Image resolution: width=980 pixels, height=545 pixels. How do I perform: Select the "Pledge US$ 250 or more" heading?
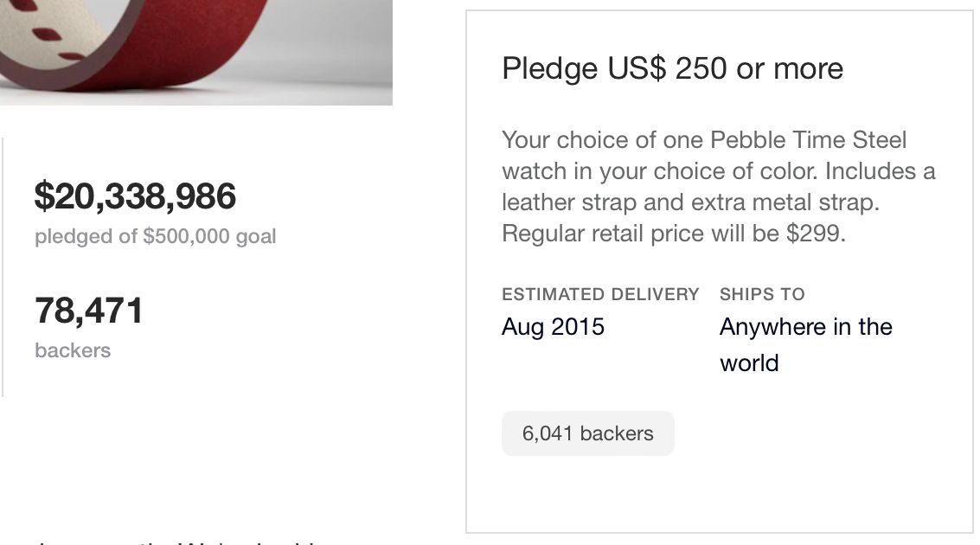click(x=672, y=69)
